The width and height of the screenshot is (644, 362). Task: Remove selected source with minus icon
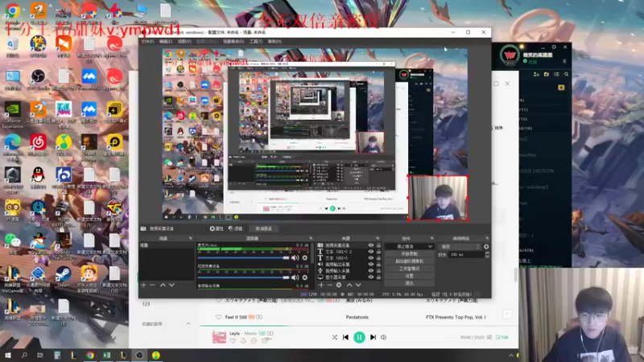[x=330, y=285]
